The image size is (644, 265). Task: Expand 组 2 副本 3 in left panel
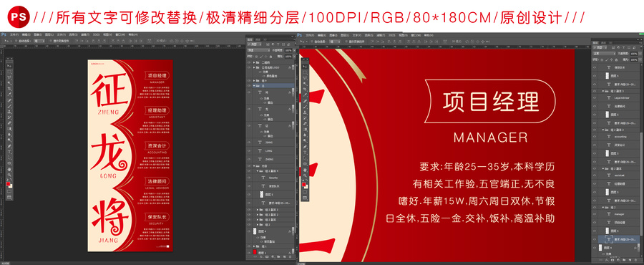tap(257, 210)
